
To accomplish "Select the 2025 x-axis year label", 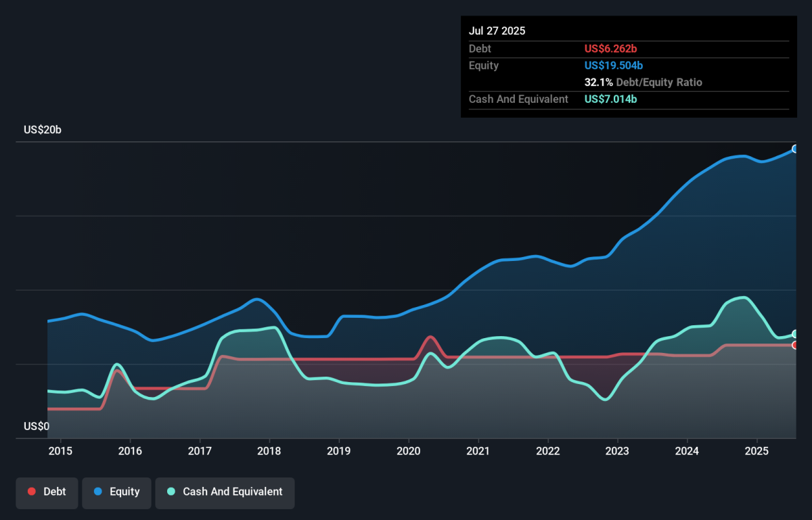I will tap(757, 451).
